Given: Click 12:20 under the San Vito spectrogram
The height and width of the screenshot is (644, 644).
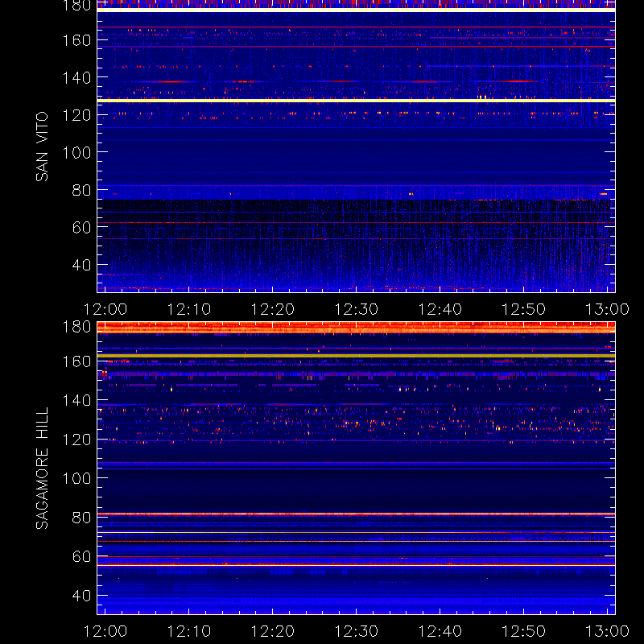Looking at the screenshot, I should (x=273, y=309).
